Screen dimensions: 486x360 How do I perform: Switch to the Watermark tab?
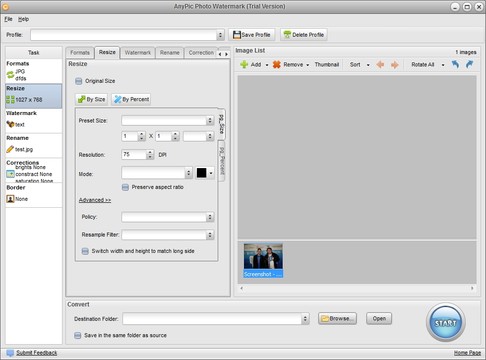click(x=138, y=53)
